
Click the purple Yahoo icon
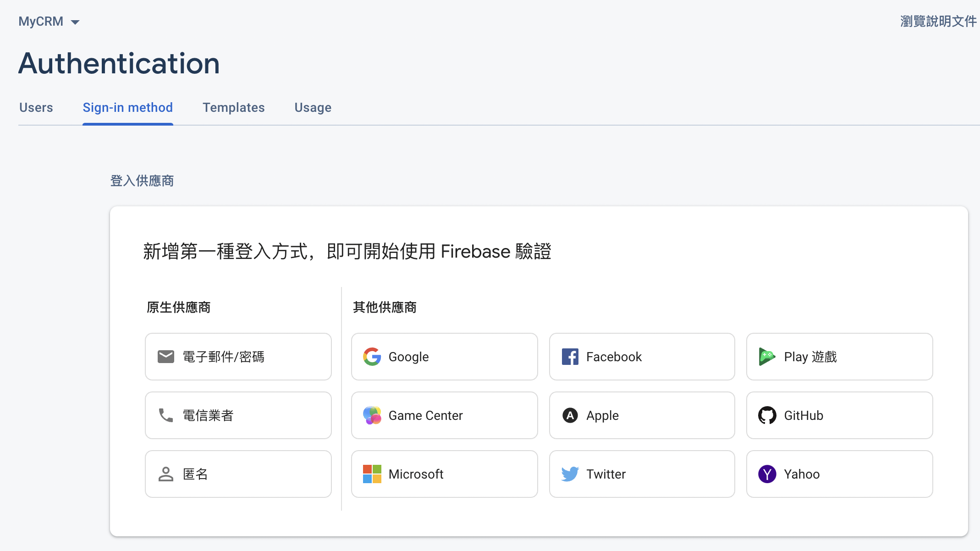[x=767, y=474]
